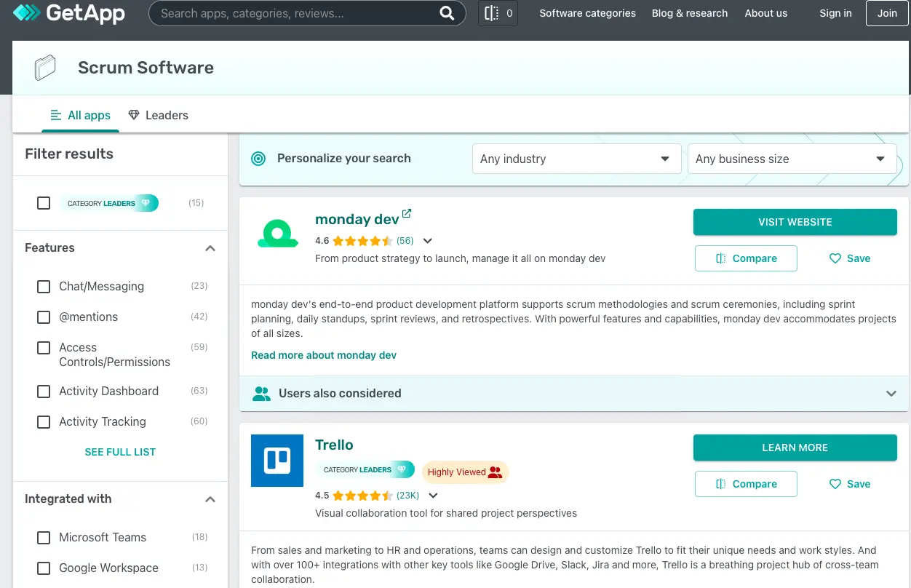911x588 pixels.
Task: Enable the Category Leaders filter checkbox
Action: tap(44, 203)
